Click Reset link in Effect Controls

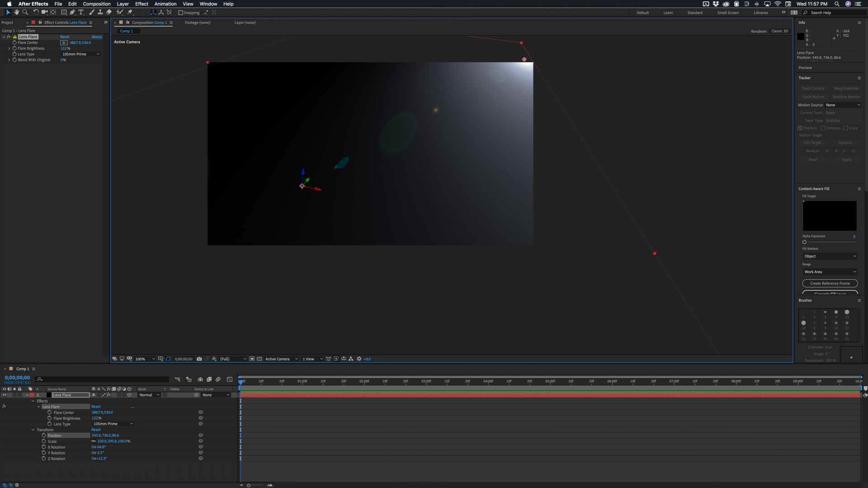point(65,37)
